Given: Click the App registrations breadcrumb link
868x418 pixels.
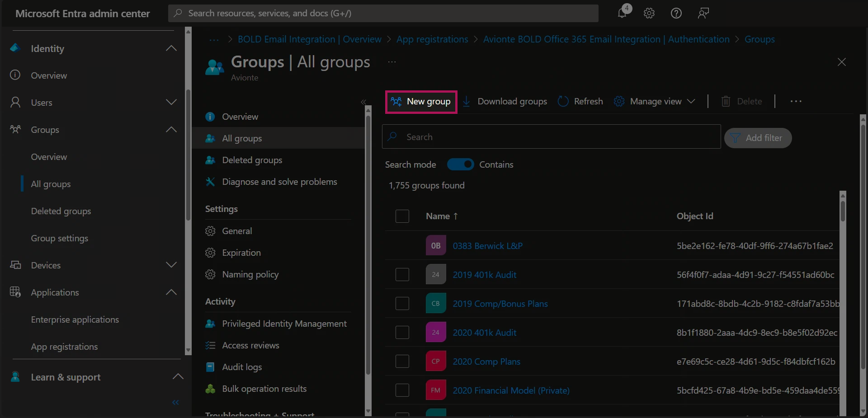Looking at the screenshot, I should 432,39.
